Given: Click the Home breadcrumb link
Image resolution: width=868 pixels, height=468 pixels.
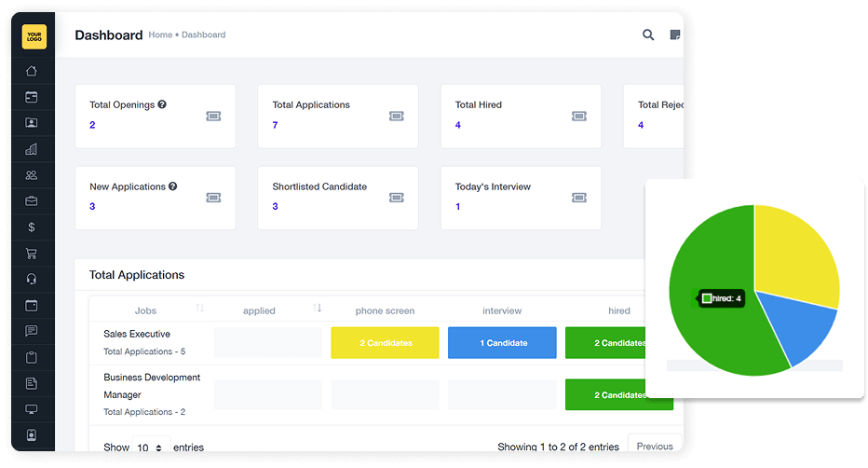Looking at the screenshot, I should [160, 35].
